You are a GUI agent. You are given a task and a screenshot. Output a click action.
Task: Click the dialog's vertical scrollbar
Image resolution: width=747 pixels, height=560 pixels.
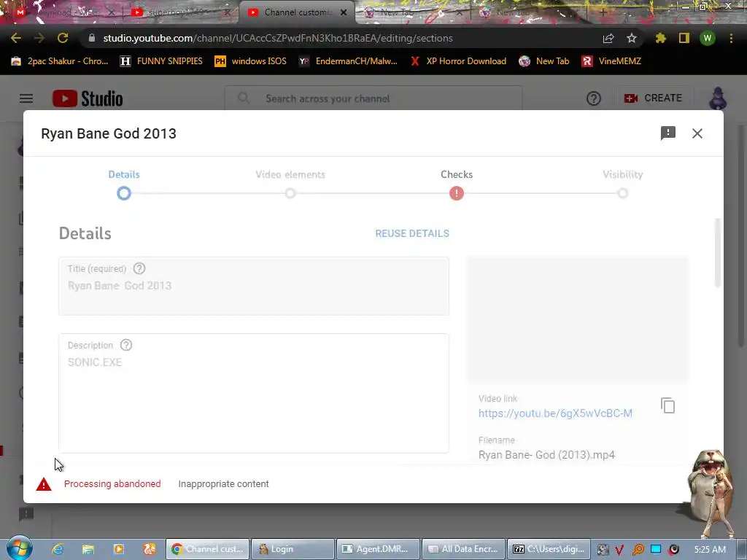tap(718, 252)
